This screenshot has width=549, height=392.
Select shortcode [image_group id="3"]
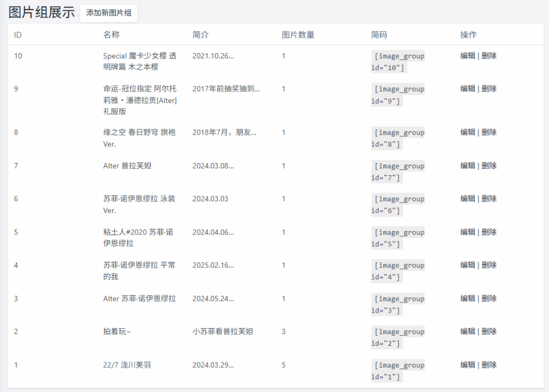pyautogui.click(x=398, y=305)
